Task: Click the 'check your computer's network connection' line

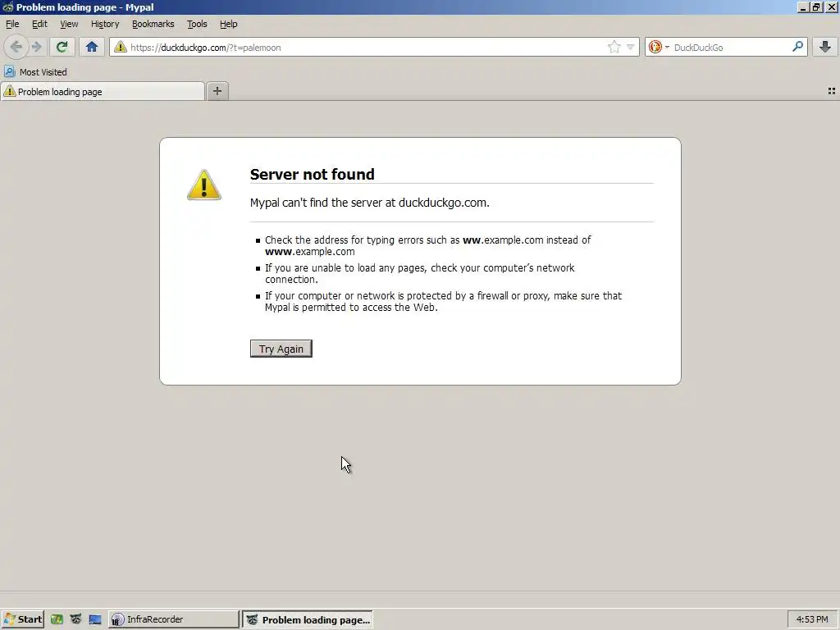Action: click(x=419, y=273)
